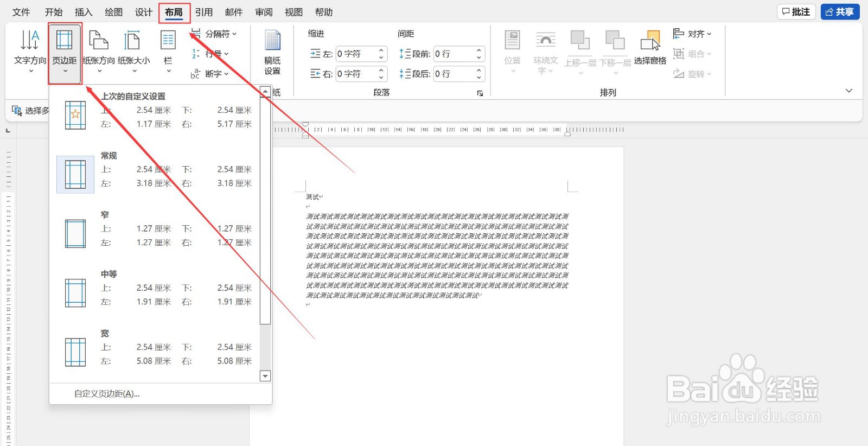The width and height of the screenshot is (868, 446).
Task: Open the 文字方向 text direction tool
Action: tap(30, 52)
